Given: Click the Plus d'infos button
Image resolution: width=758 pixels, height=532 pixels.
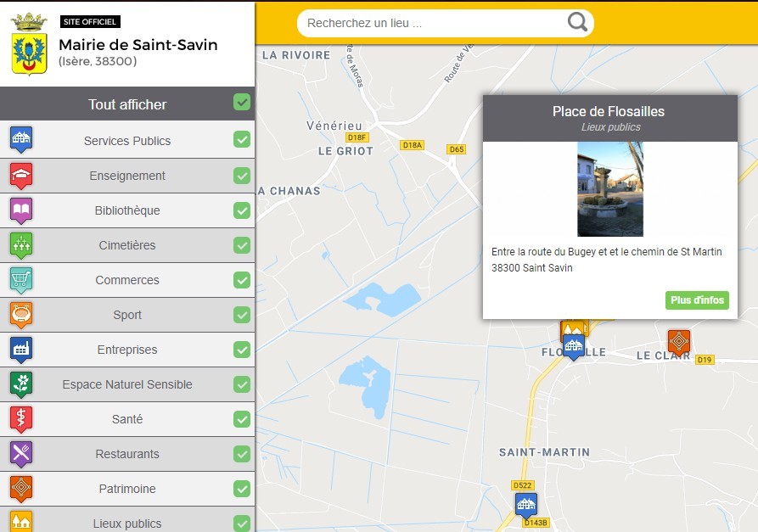Looking at the screenshot, I should 696,300.
